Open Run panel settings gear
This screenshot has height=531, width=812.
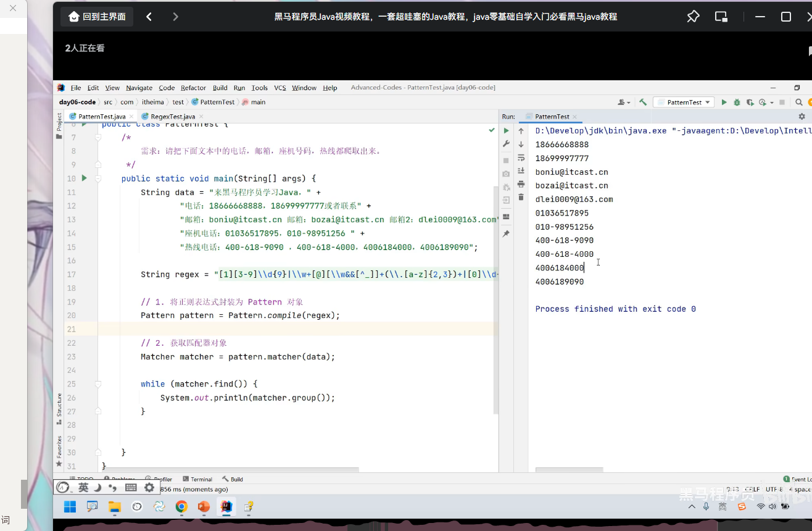coord(802,116)
